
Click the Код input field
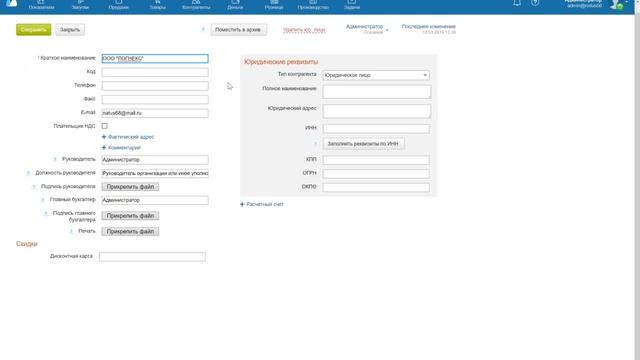(155, 72)
